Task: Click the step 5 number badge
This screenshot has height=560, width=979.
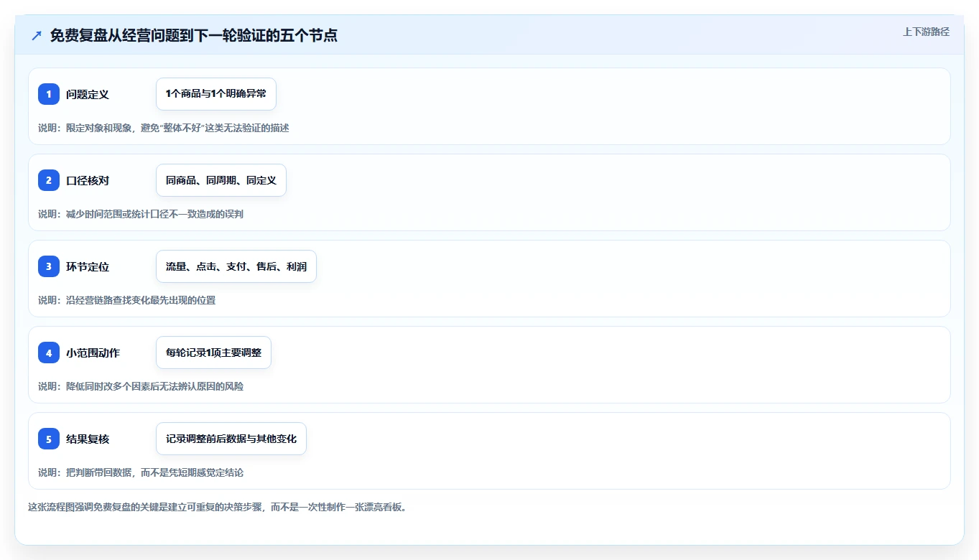Action: tap(49, 439)
